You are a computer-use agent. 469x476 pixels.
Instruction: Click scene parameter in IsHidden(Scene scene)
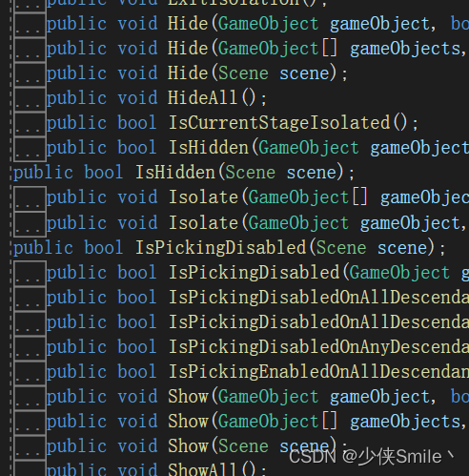coord(312,173)
